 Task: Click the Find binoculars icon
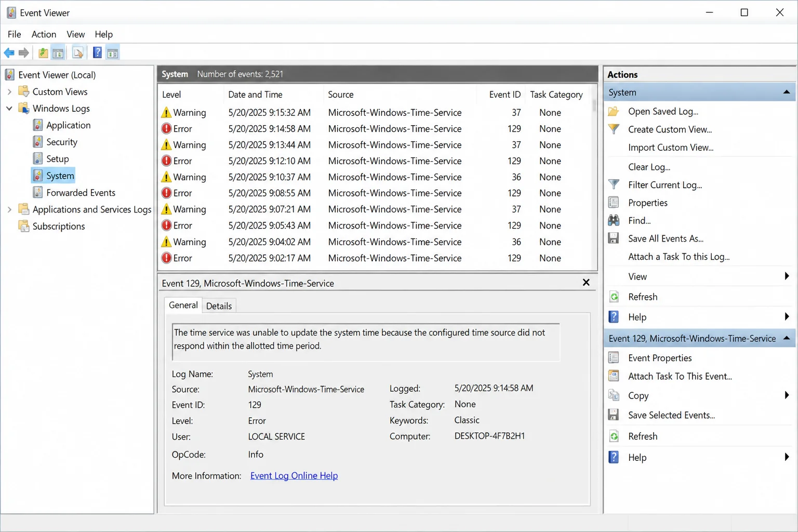(x=614, y=220)
